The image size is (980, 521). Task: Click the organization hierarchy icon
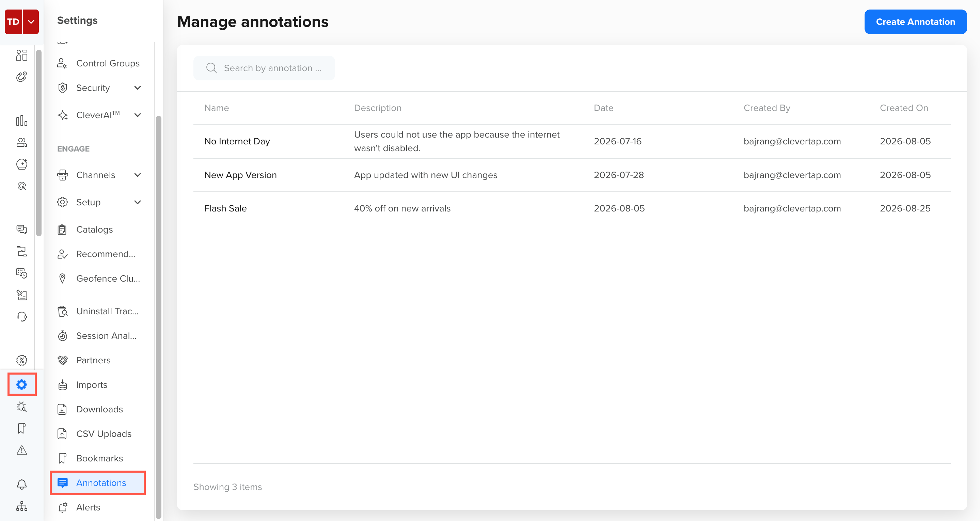pos(22,506)
